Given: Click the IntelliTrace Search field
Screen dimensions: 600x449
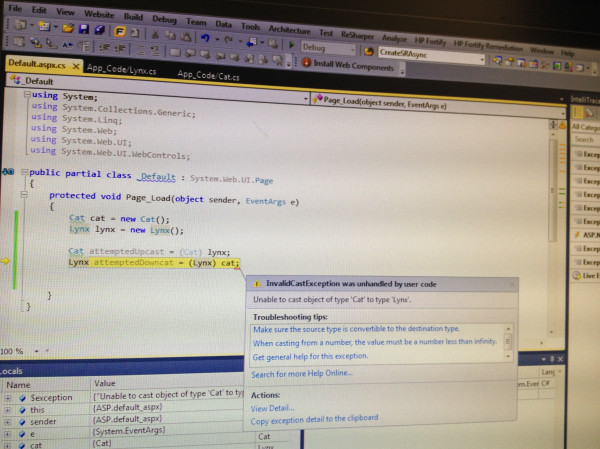Looking at the screenshot, I should [585, 140].
